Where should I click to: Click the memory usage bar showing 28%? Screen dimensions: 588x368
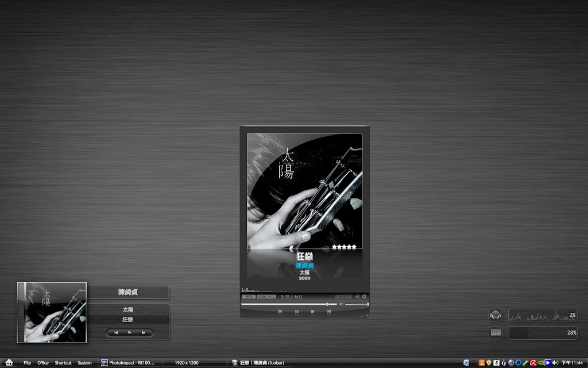543,333
